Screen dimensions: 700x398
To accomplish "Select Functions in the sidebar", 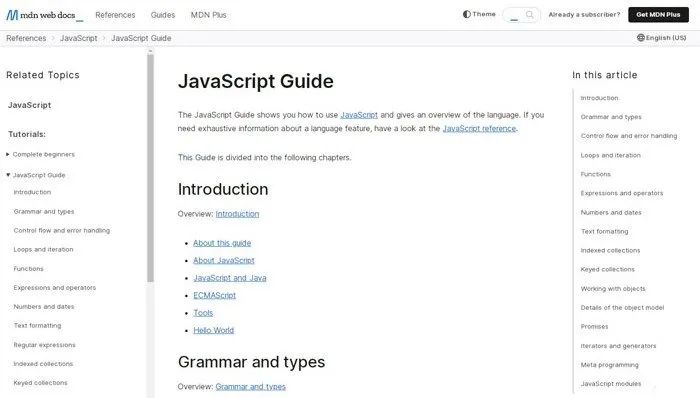I will pos(29,269).
